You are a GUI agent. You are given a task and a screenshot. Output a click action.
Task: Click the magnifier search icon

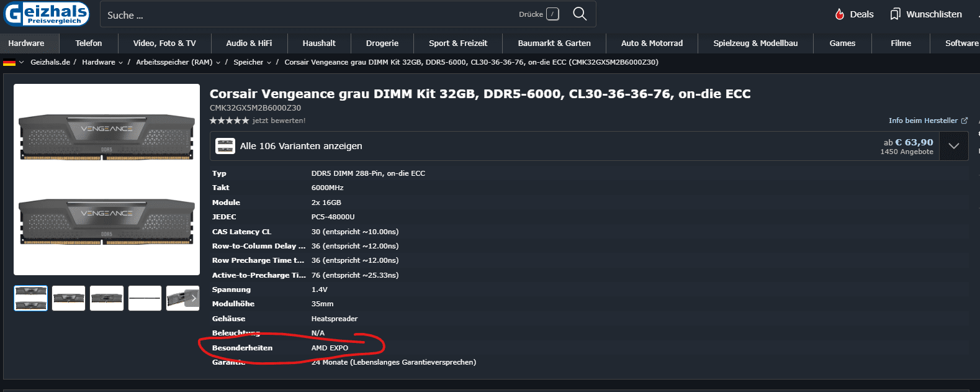[x=580, y=14]
